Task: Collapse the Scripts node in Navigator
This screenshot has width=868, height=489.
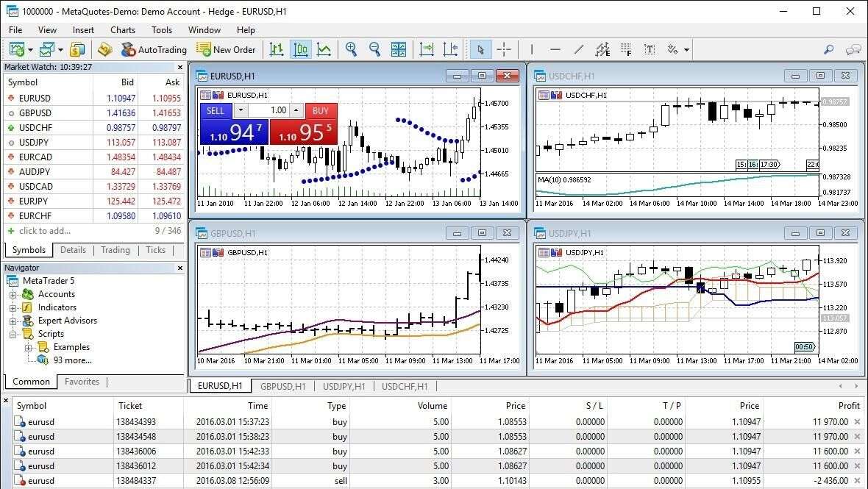Action: [x=13, y=335]
